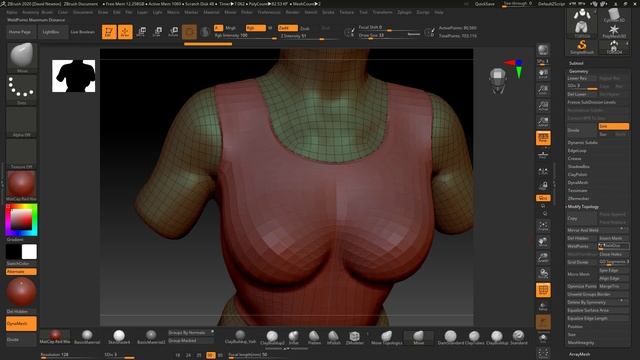Toggle the Zsub button
Image resolution: width=640 pixels, height=360 pixels.
pos(305,28)
